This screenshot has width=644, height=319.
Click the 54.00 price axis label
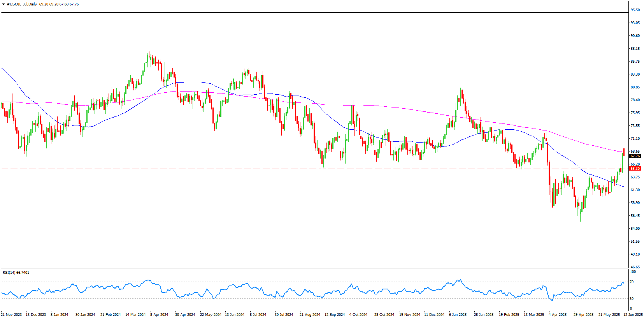pos(635,229)
